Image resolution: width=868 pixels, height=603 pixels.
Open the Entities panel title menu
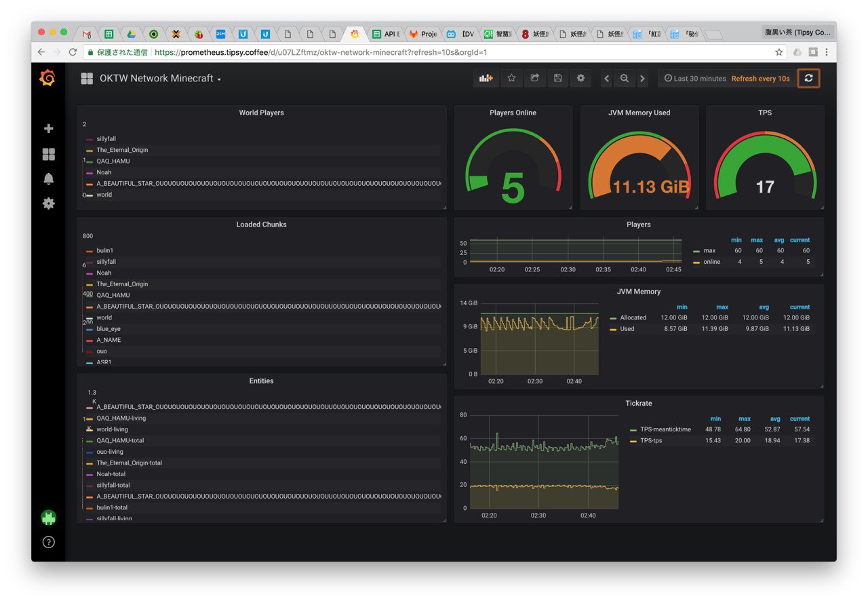coord(261,381)
